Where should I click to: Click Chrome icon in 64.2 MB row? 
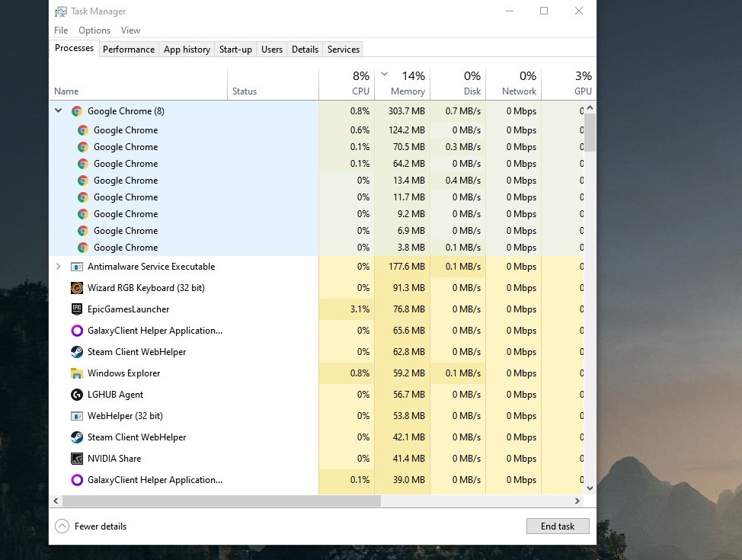tap(83, 164)
